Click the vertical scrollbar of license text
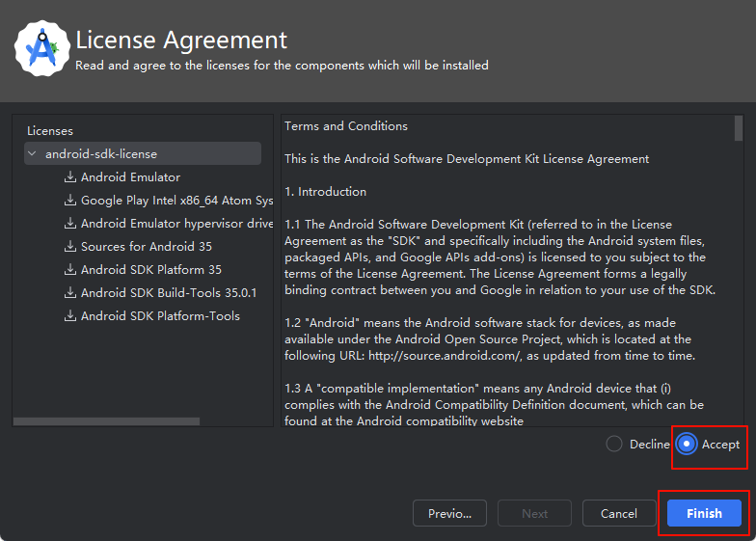The width and height of the screenshot is (756, 541). pyautogui.click(x=739, y=130)
